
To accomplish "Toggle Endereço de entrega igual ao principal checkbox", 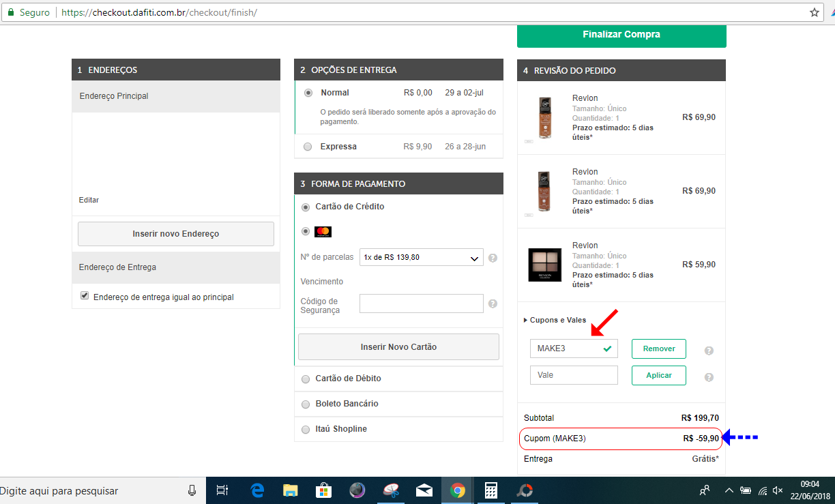I will click(85, 296).
